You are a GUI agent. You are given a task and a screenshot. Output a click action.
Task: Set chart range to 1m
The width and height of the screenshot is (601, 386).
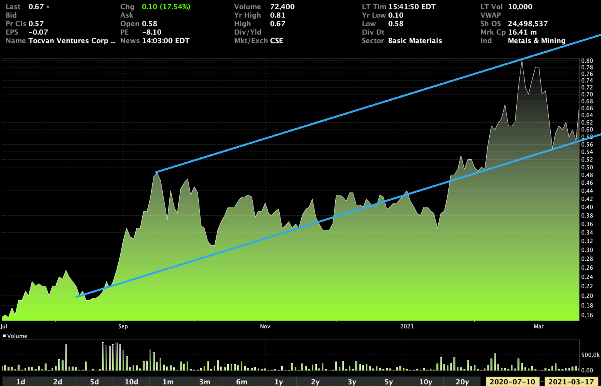(168, 382)
